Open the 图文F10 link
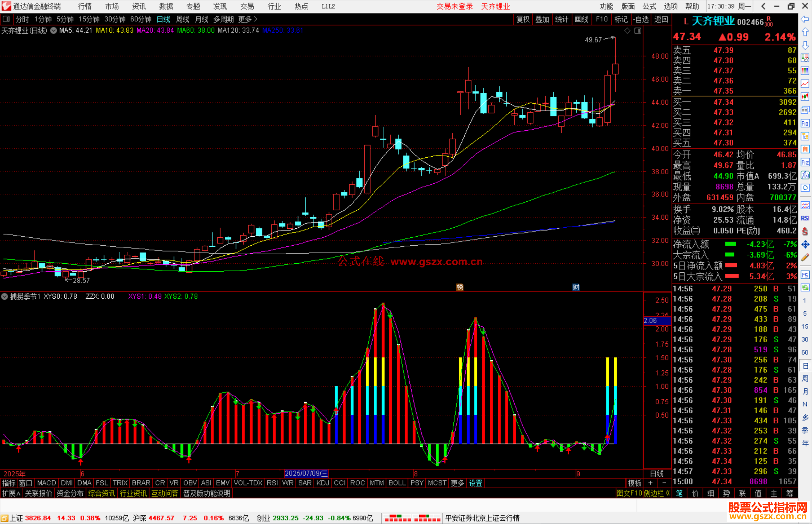The width and height of the screenshot is (812, 524). tap(629, 493)
